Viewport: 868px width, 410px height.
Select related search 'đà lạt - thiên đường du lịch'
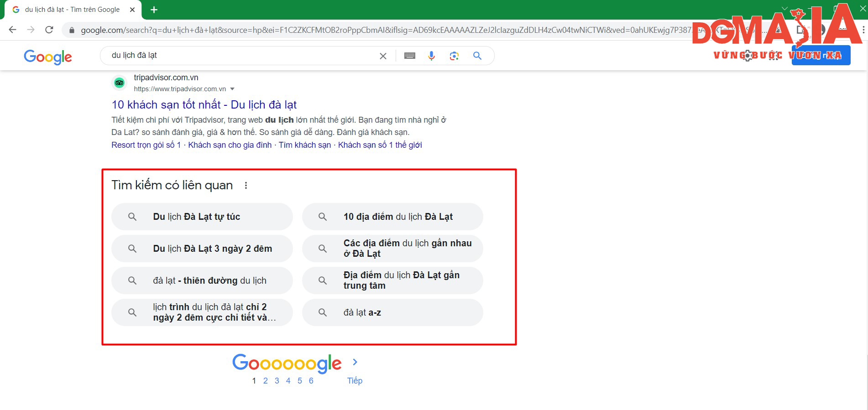[x=202, y=280]
